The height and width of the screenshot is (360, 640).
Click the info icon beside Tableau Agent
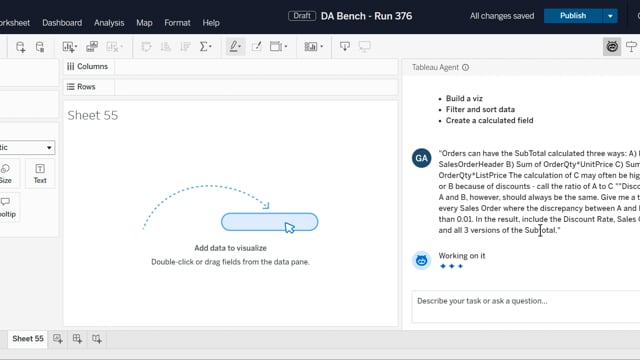coord(465,67)
